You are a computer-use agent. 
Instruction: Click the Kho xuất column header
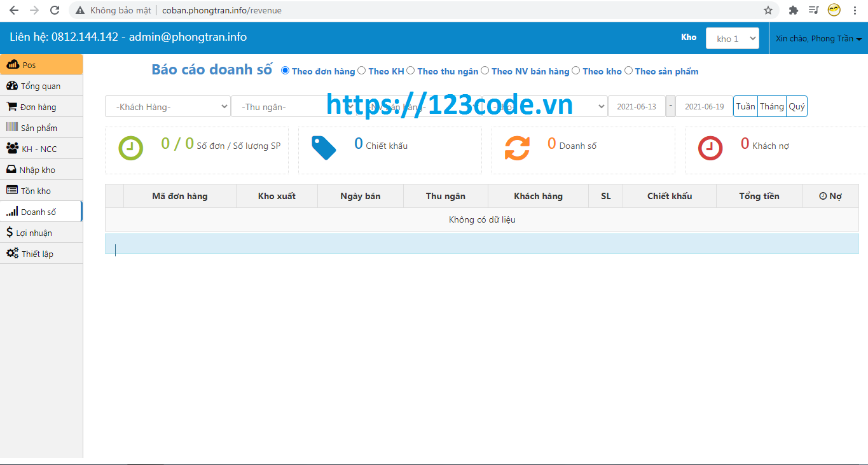pyautogui.click(x=277, y=196)
